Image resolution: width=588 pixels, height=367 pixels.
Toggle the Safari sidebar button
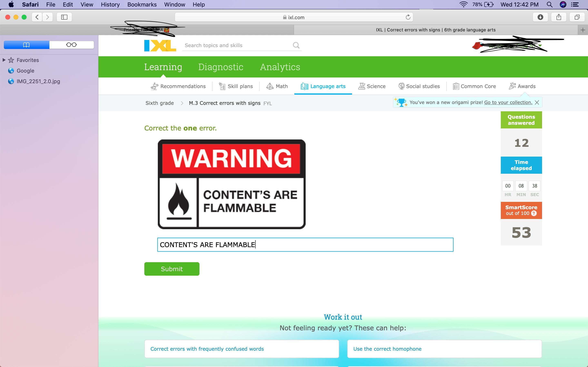pyautogui.click(x=64, y=17)
